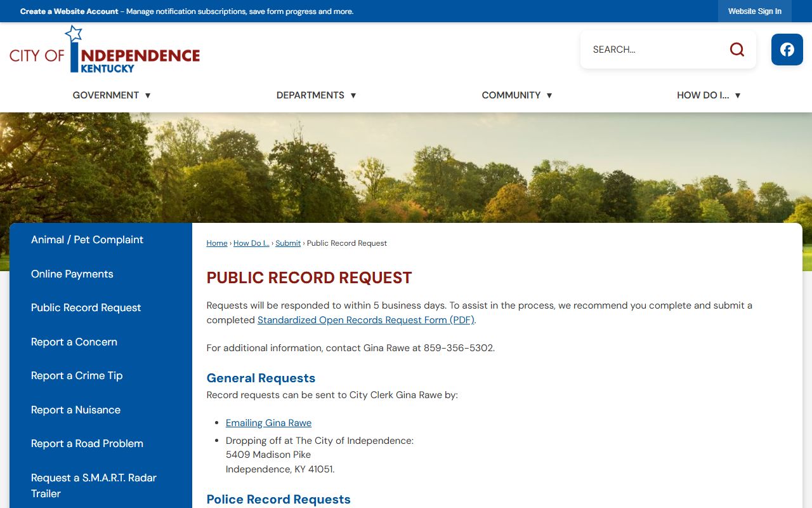This screenshot has height=508, width=812.
Task: Open the Community menu
Action: tap(516, 95)
